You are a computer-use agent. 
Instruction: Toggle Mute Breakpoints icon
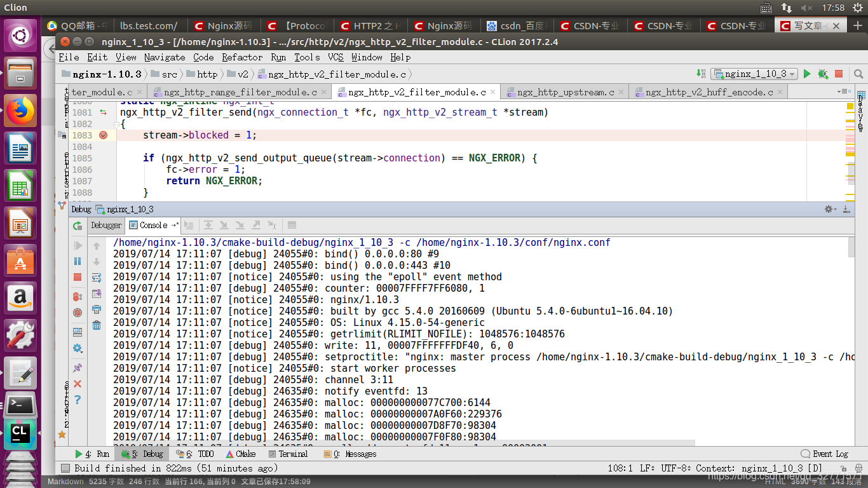pos(78,313)
